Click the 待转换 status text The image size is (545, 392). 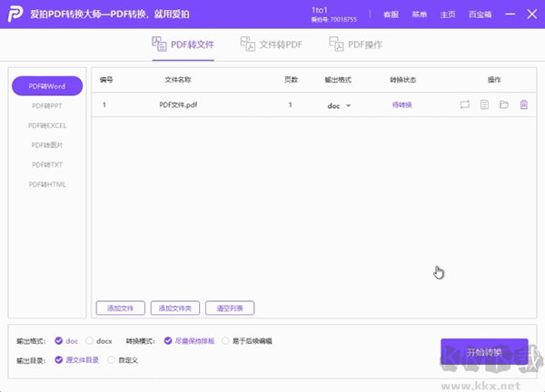(402, 104)
